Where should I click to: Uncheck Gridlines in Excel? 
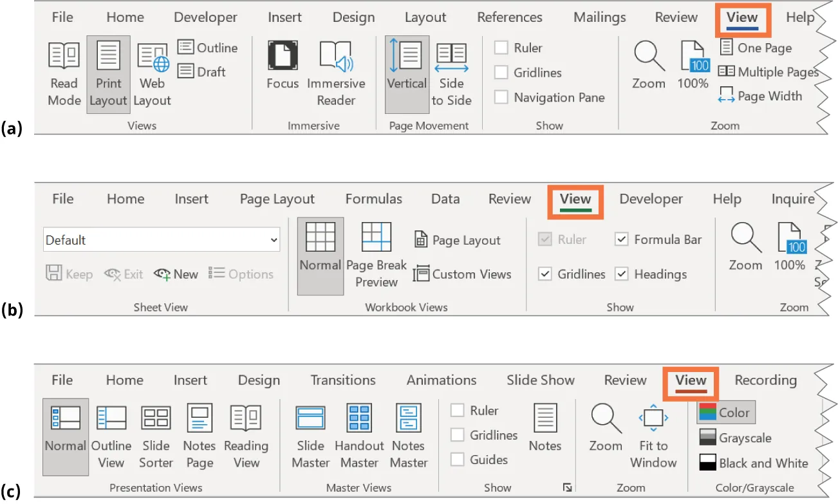click(x=544, y=274)
